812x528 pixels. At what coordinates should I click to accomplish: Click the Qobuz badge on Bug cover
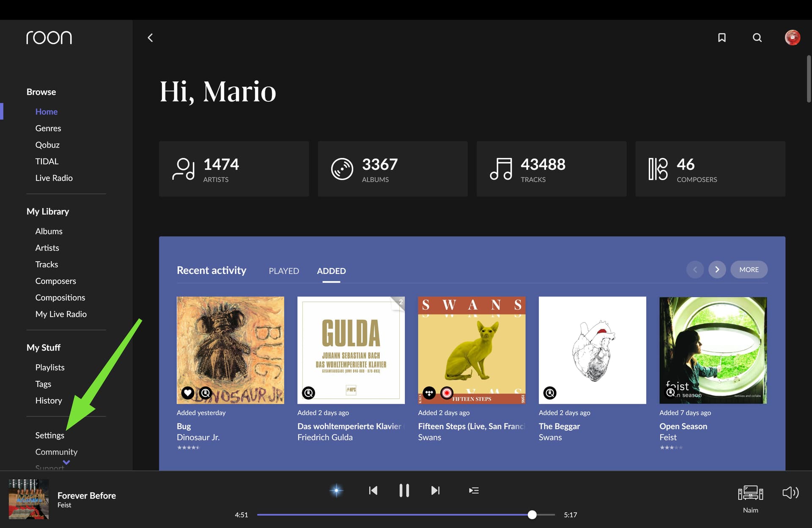[x=206, y=393]
